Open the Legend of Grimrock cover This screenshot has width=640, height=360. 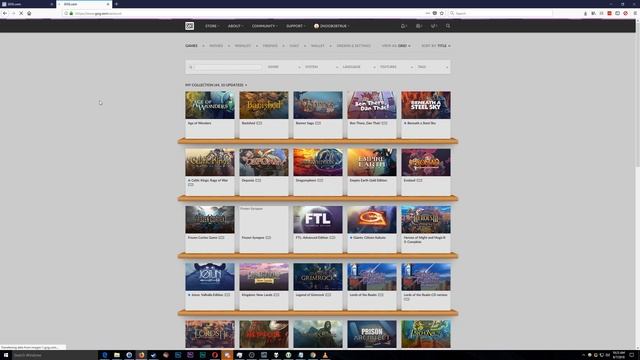coord(318,277)
